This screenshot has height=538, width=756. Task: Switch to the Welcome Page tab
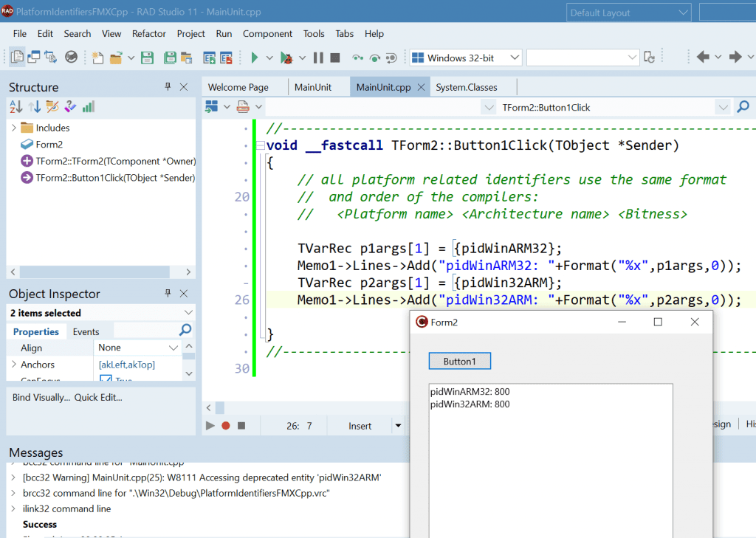(x=238, y=87)
